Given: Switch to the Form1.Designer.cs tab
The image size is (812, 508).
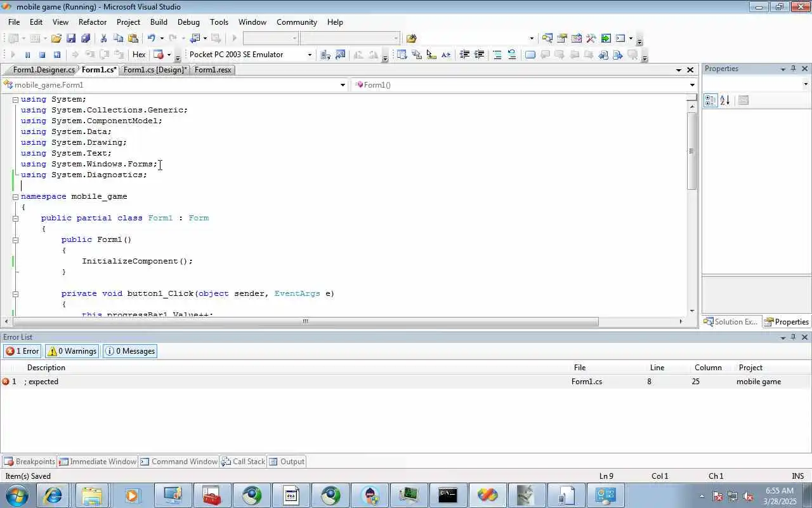Looking at the screenshot, I should pos(43,70).
